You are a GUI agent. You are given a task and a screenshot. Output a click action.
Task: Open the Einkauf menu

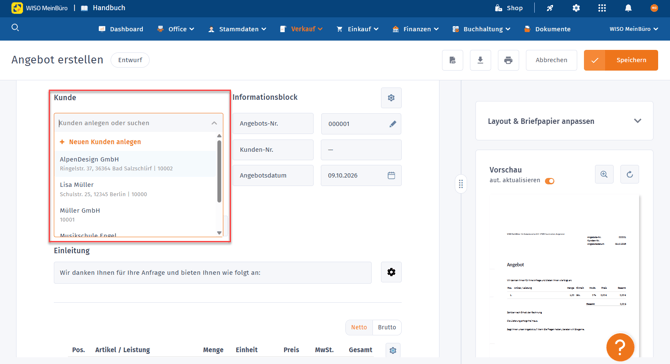(x=358, y=29)
